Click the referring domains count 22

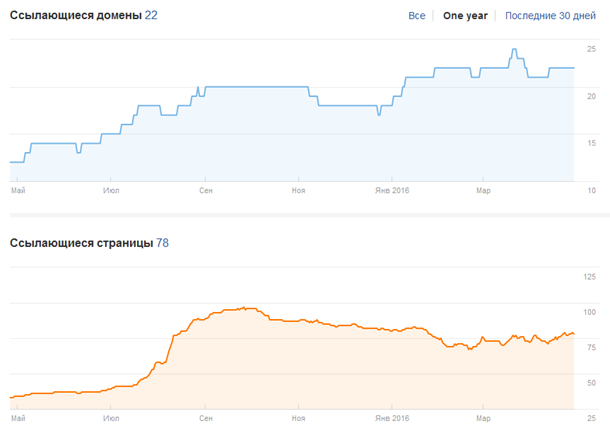click(x=151, y=15)
